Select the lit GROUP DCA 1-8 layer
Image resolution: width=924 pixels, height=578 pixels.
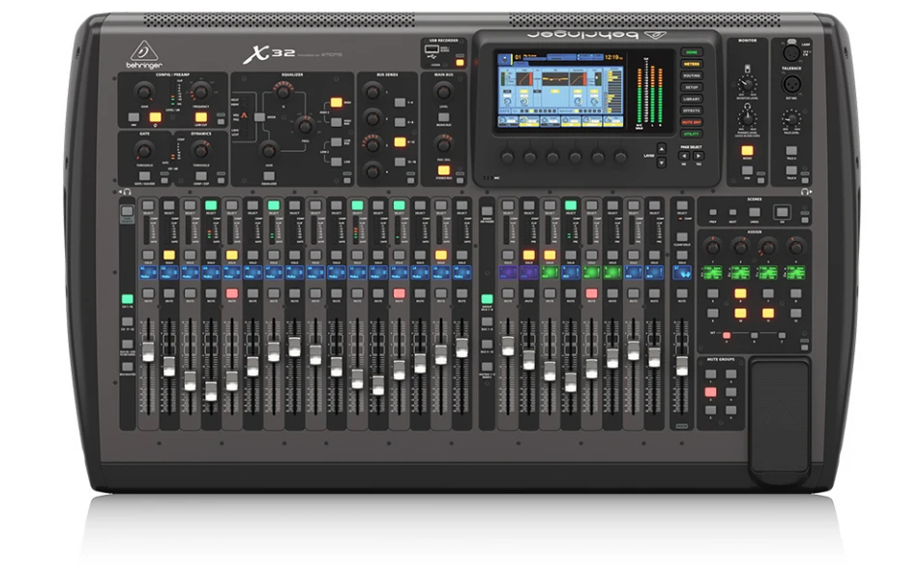tap(487, 299)
